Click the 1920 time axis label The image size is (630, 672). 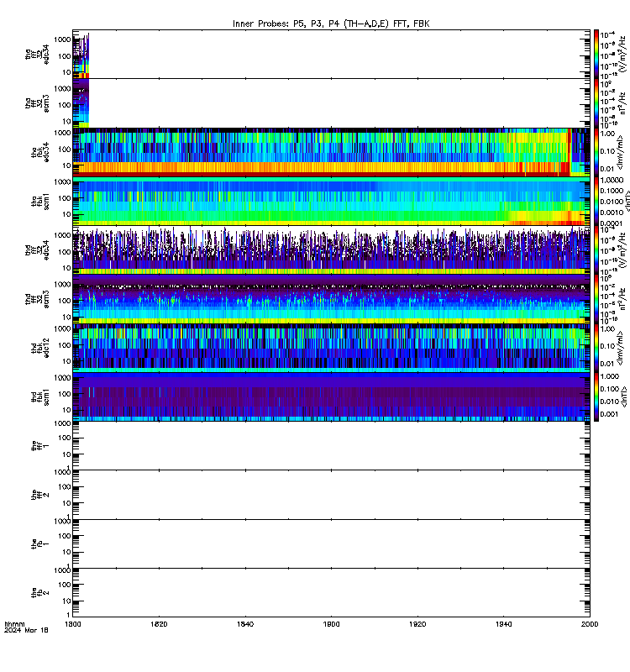pyautogui.click(x=417, y=624)
